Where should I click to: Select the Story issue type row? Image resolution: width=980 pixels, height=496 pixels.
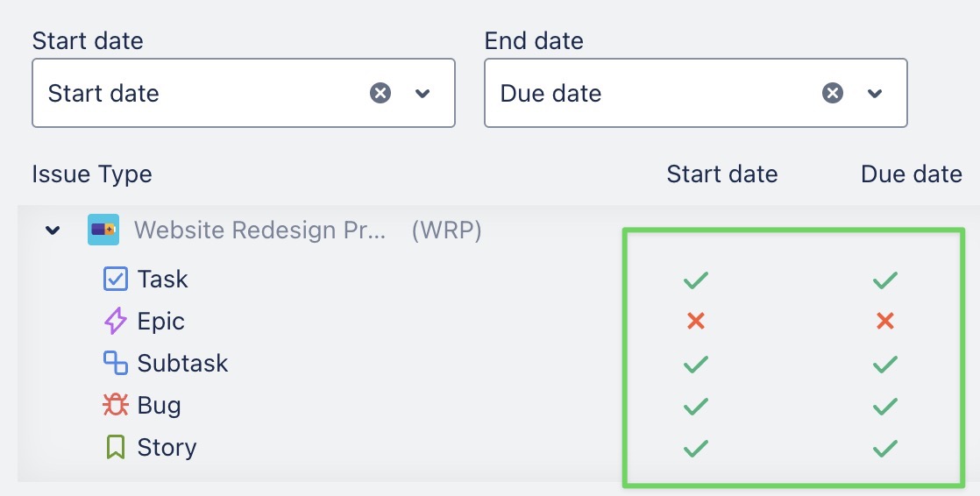pos(167,448)
